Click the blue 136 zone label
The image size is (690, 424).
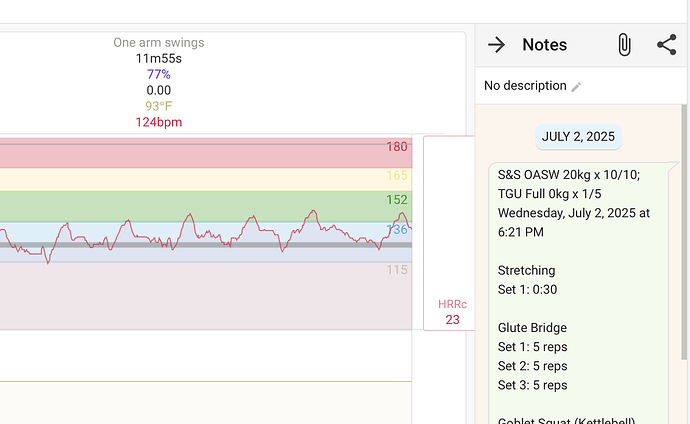pyautogui.click(x=397, y=230)
